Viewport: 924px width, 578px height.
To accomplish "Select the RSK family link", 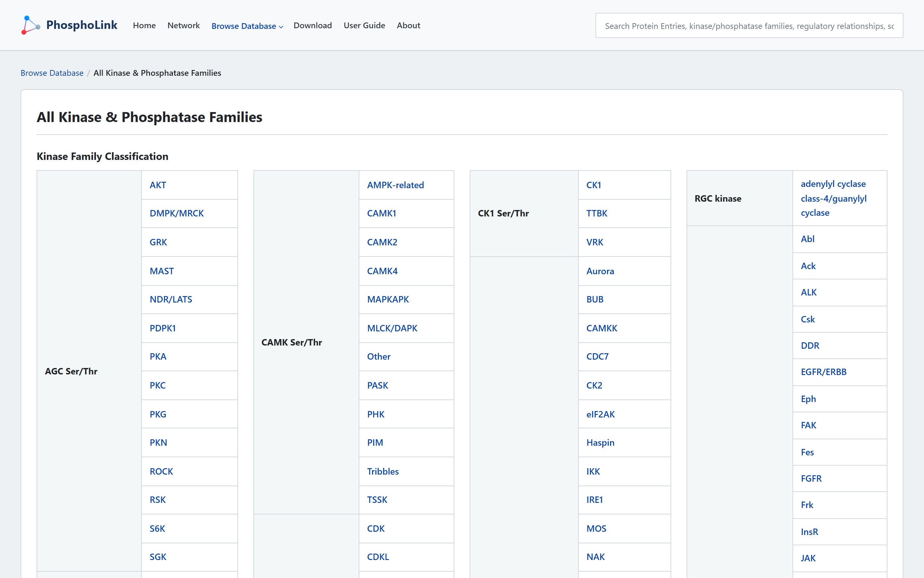I will coord(157,500).
